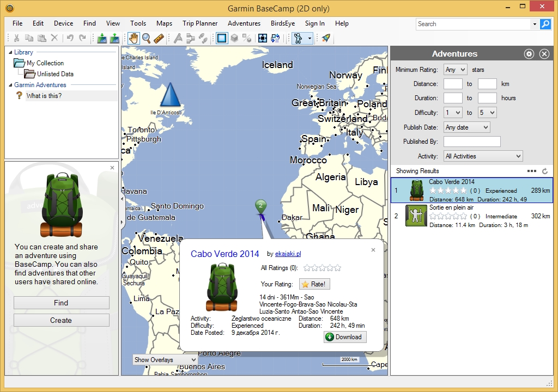Open Adventures panel settings gear

click(529, 54)
